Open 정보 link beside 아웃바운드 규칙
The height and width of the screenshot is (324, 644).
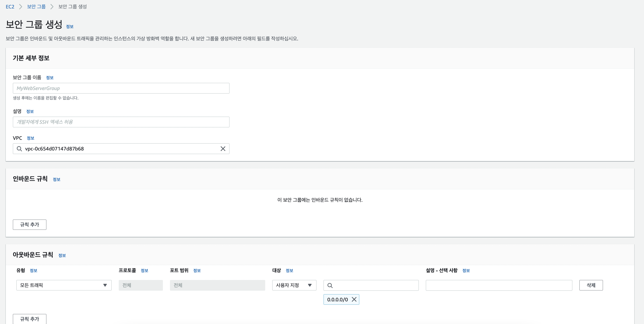pyautogui.click(x=62, y=255)
